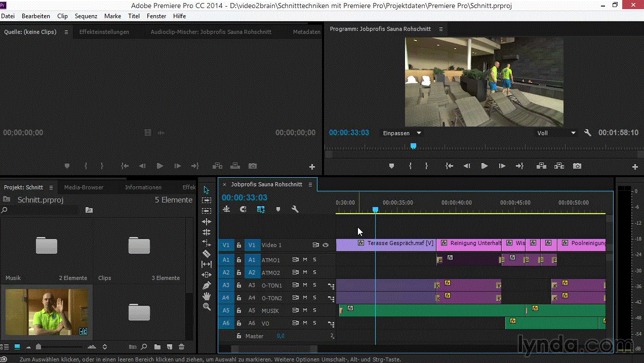Open timeline display settings wrench
Viewport: 644px width, 363px height.
click(x=295, y=209)
